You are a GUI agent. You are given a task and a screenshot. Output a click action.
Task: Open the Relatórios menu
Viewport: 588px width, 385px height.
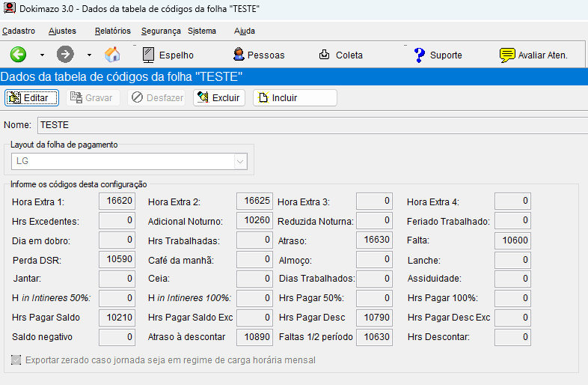click(x=113, y=31)
